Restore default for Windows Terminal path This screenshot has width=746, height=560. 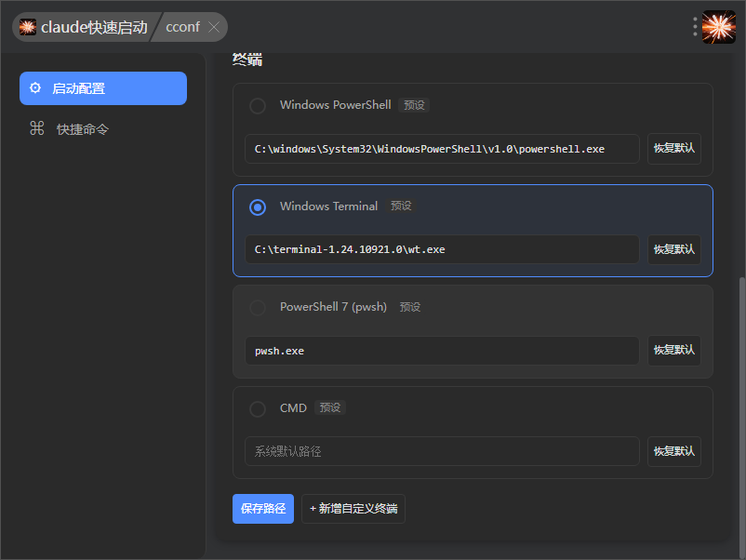(x=674, y=249)
